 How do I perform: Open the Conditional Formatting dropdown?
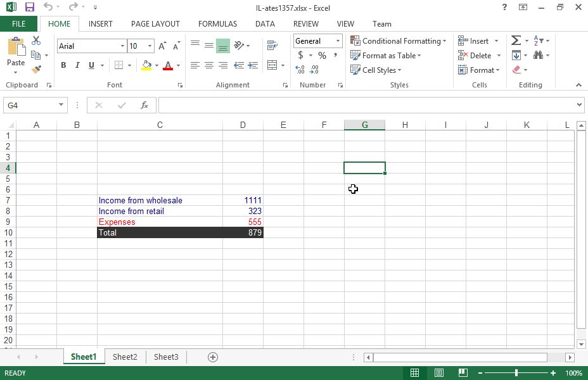399,41
